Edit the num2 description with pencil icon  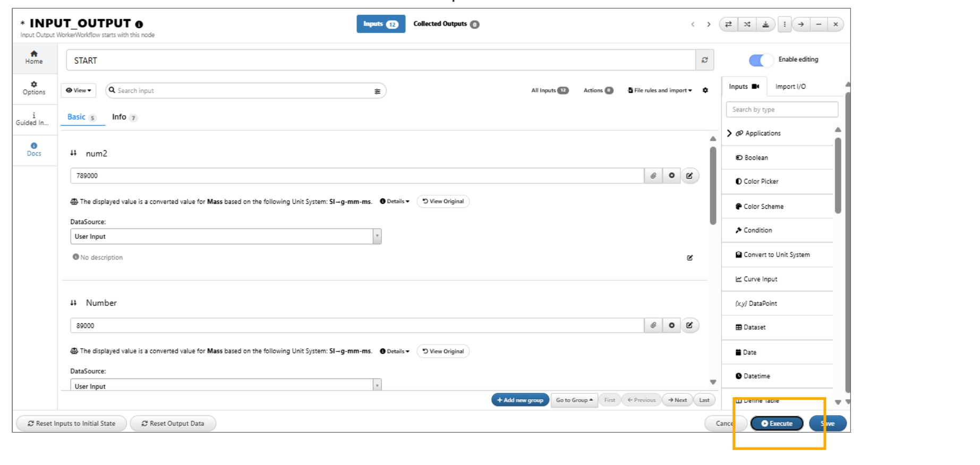690,258
